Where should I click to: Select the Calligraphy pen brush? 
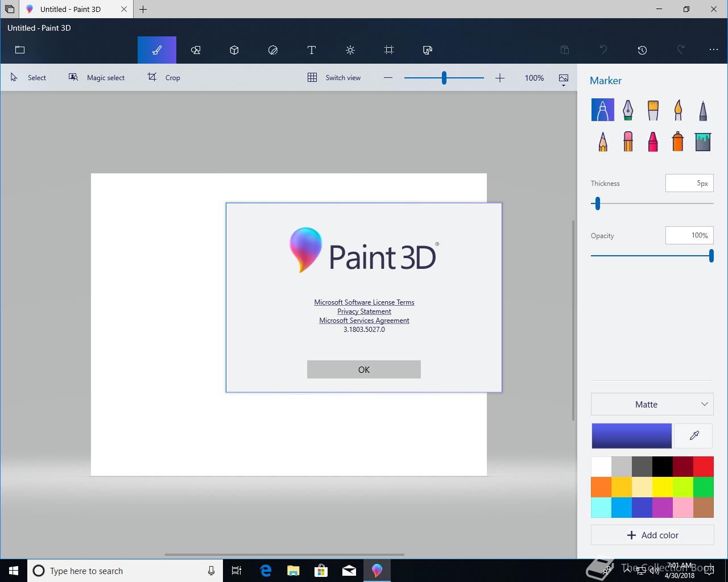coord(627,110)
